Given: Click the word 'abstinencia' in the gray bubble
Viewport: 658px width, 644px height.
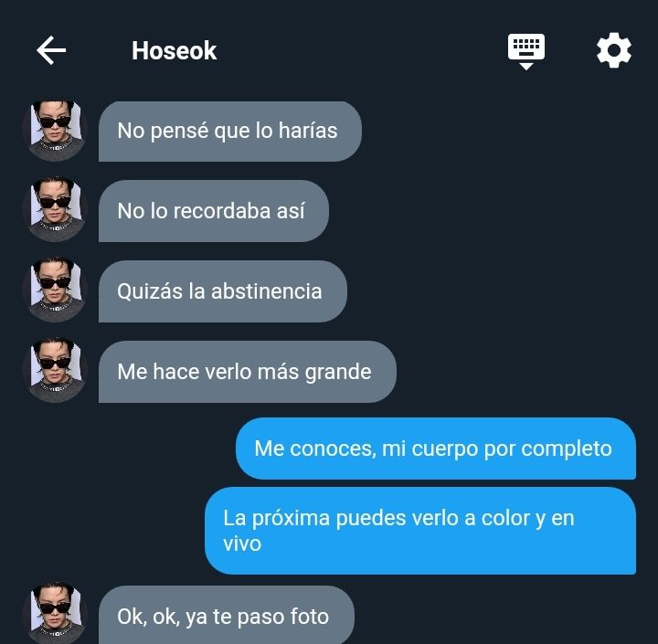Looking at the screenshot, I should tap(267, 290).
